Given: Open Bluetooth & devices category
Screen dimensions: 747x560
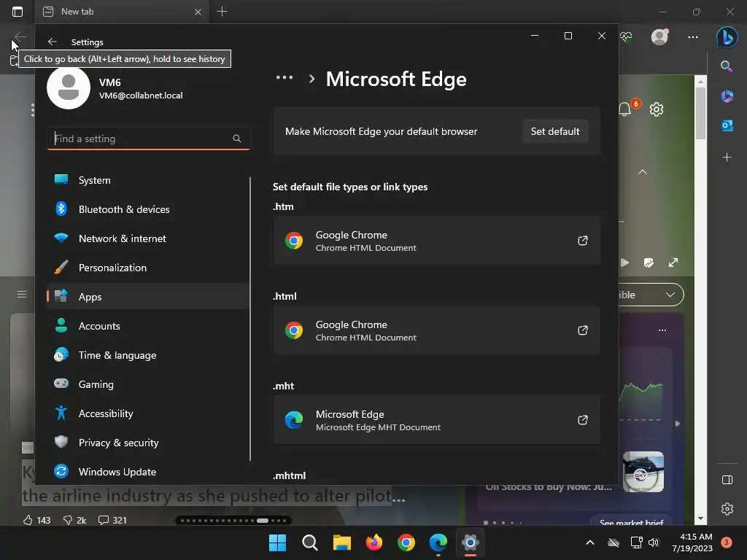Looking at the screenshot, I should (x=148, y=209).
